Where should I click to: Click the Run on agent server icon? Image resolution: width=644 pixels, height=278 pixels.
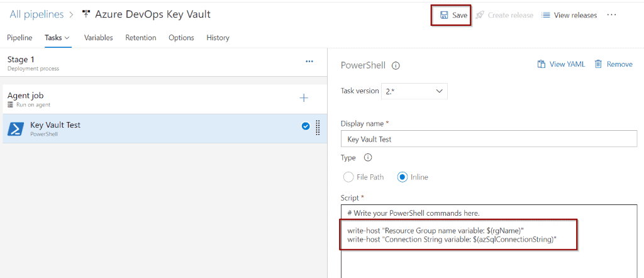(11, 104)
